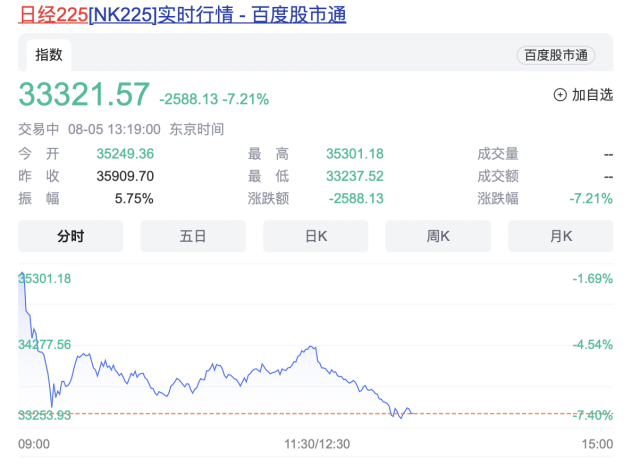The width and height of the screenshot is (640, 466).
Task: Click chart axis label 34277.56
Action: (x=44, y=345)
